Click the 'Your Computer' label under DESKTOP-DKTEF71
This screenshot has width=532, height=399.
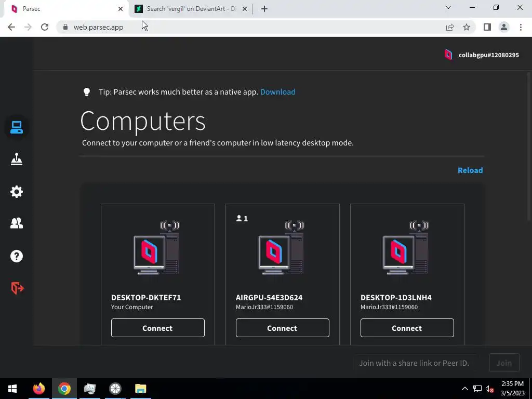pyautogui.click(x=132, y=307)
